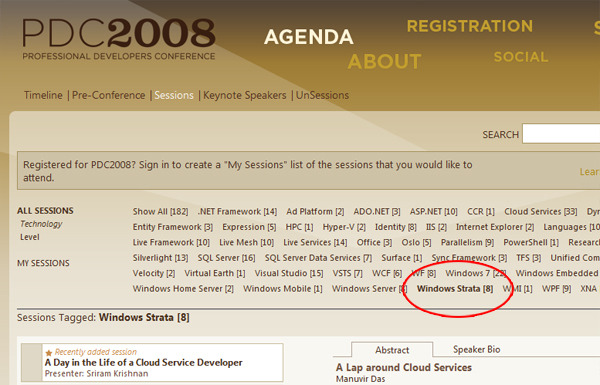This screenshot has height=385, width=600.
Task: Open the Pre-Conference page
Action: click(109, 95)
